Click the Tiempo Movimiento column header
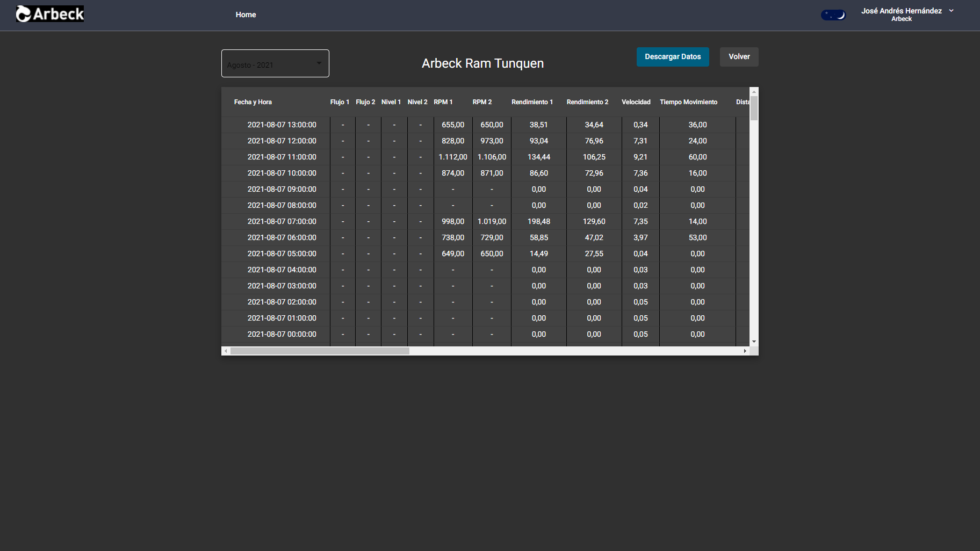980x551 pixels. pos(689,102)
